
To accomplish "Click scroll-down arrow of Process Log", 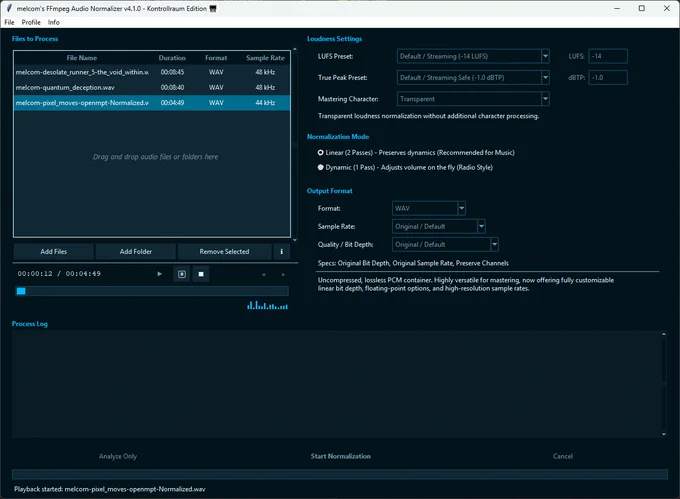I will tap(664, 434).
